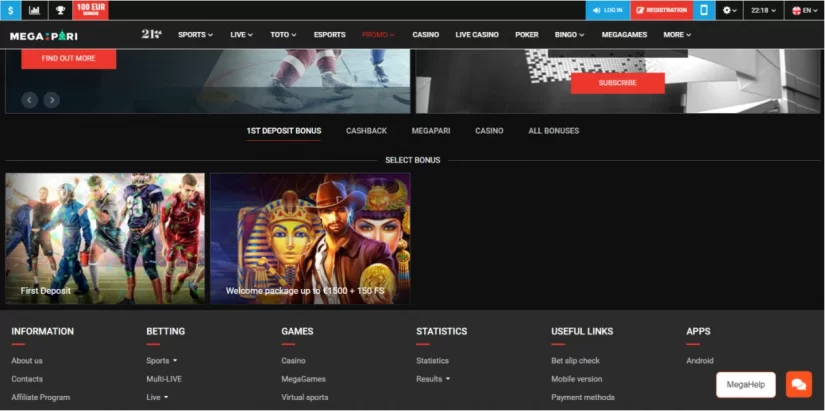Expand the Toto menu
Viewport: 825px width, 411px height.
point(283,35)
